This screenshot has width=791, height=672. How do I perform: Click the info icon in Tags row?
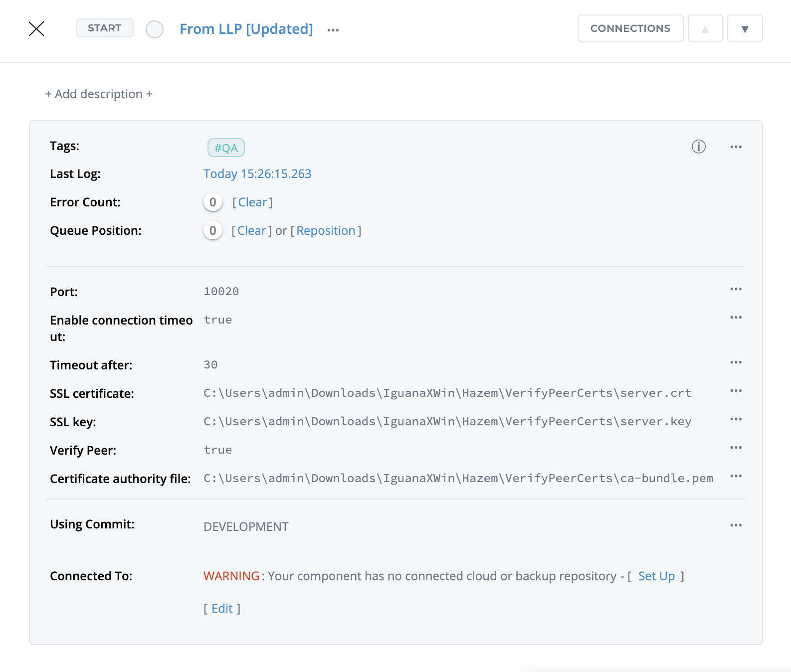[x=698, y=147]
